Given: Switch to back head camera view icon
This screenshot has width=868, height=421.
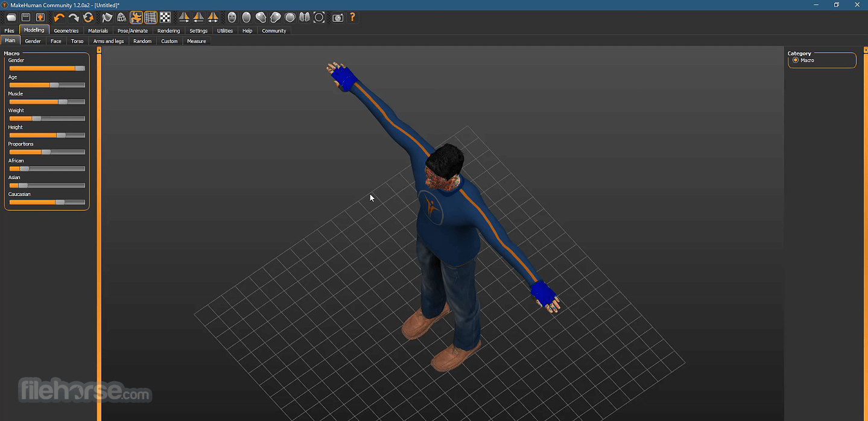Looking at the screenshot, I should point(246,17).
